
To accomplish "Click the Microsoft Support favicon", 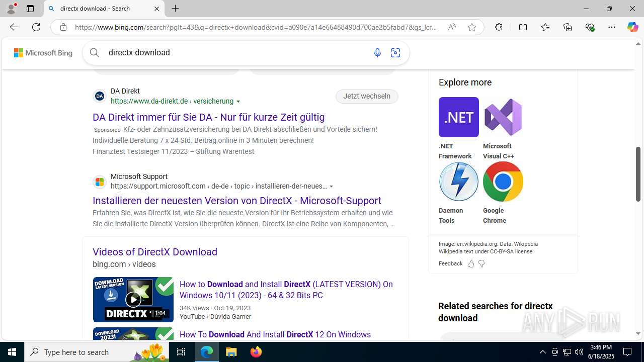I will [100, 182].
